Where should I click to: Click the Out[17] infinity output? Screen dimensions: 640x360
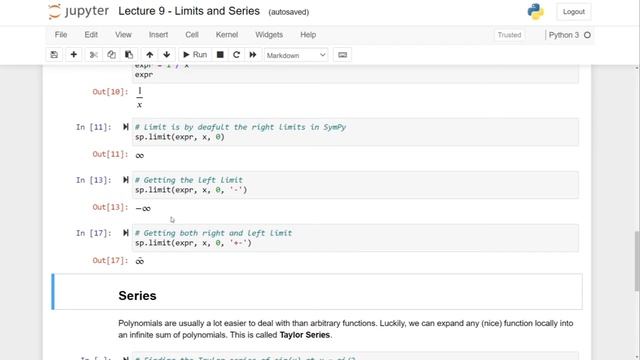click(140, 261)
